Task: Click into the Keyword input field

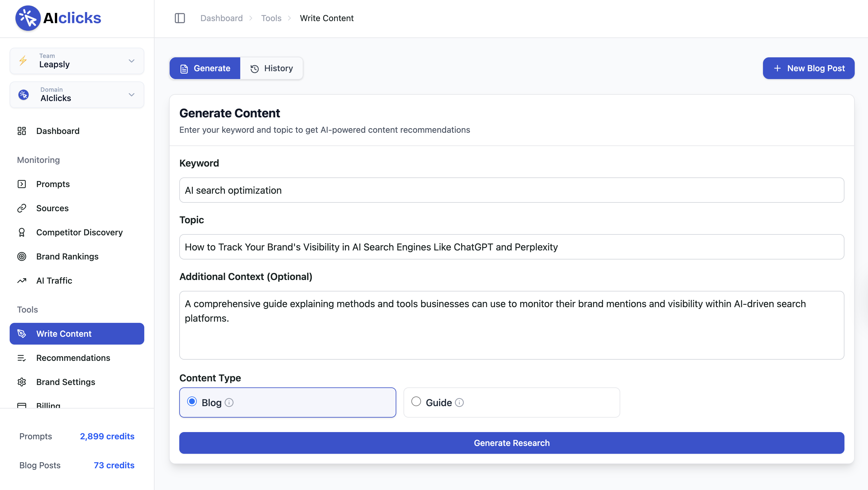Action: tap(512, 190)
